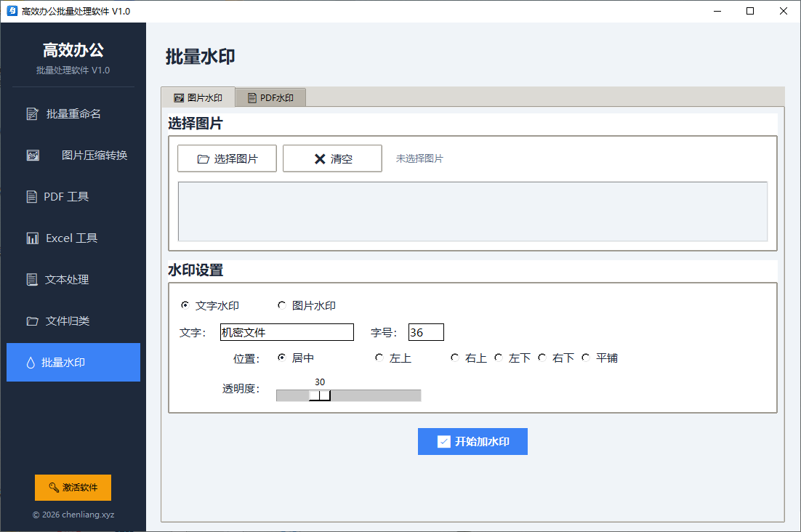Click the 开始加水印 button
The image size is (801, 532).
pos(472,441)
